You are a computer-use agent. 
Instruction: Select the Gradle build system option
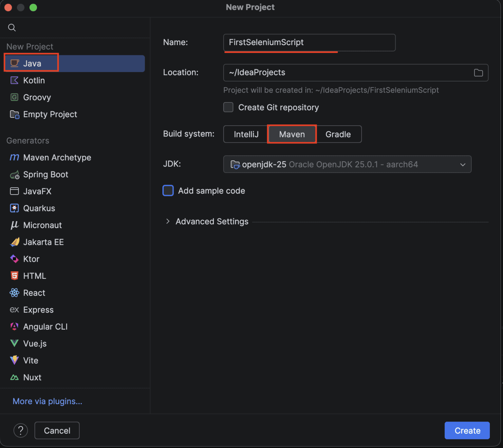pos(338,134)
